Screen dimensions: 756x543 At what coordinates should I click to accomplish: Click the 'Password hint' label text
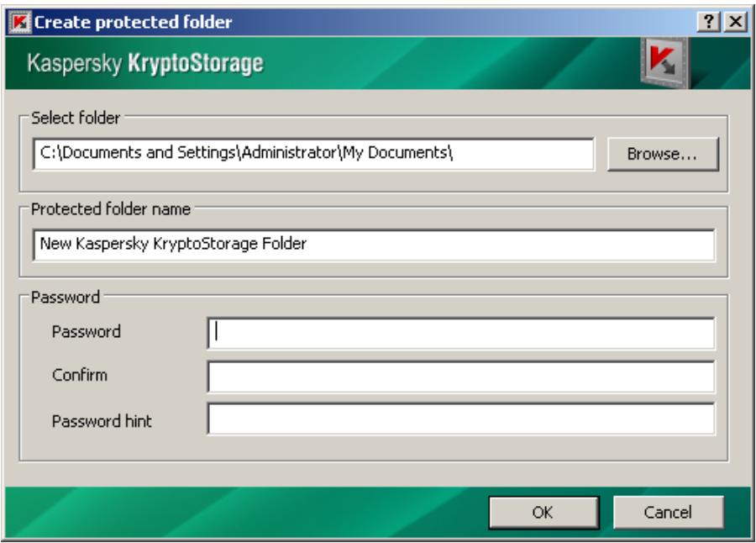pos(102,421)
